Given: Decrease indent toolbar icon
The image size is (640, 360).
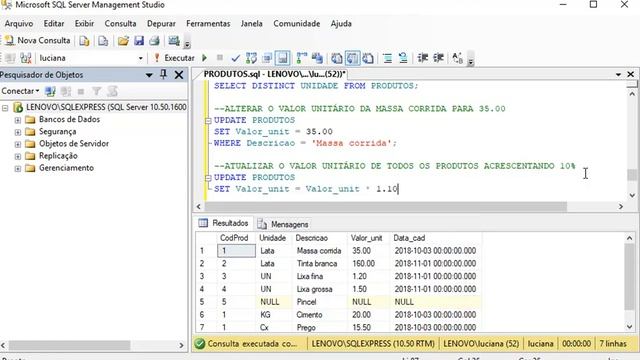Looking at the screenshot, I should pyautogui.click(x=422, y=58).
